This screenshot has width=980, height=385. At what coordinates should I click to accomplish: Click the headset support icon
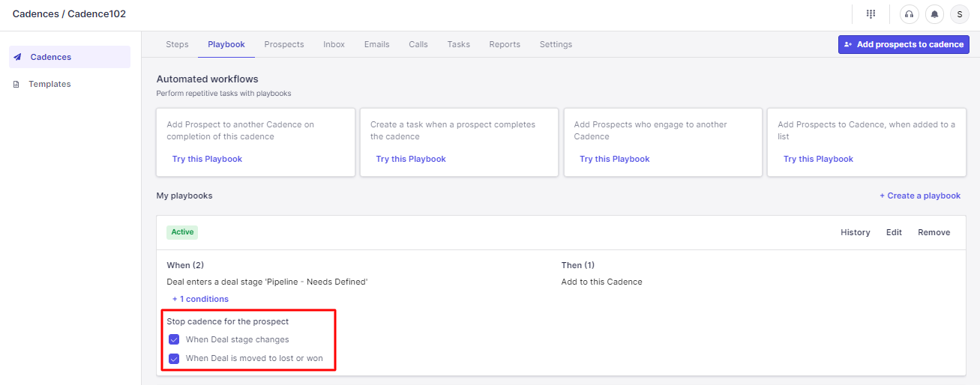coord(910,14)
